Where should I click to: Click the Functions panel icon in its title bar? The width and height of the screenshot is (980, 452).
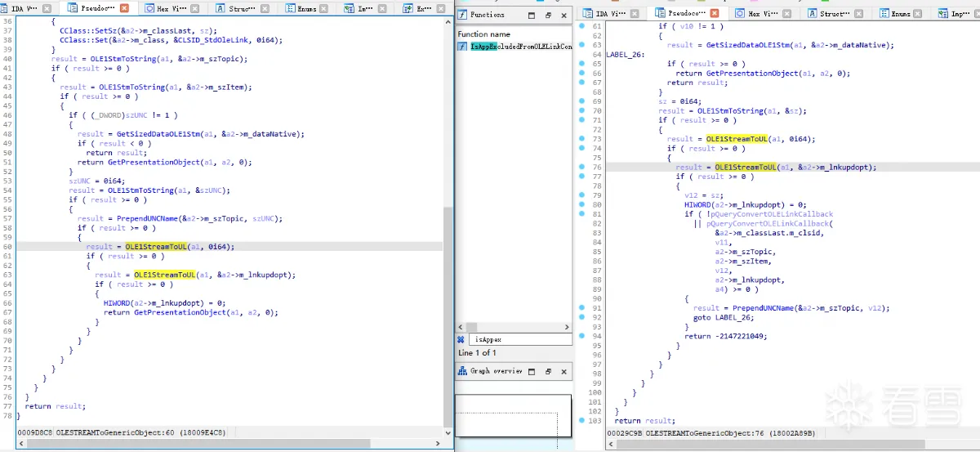point(462,15)
